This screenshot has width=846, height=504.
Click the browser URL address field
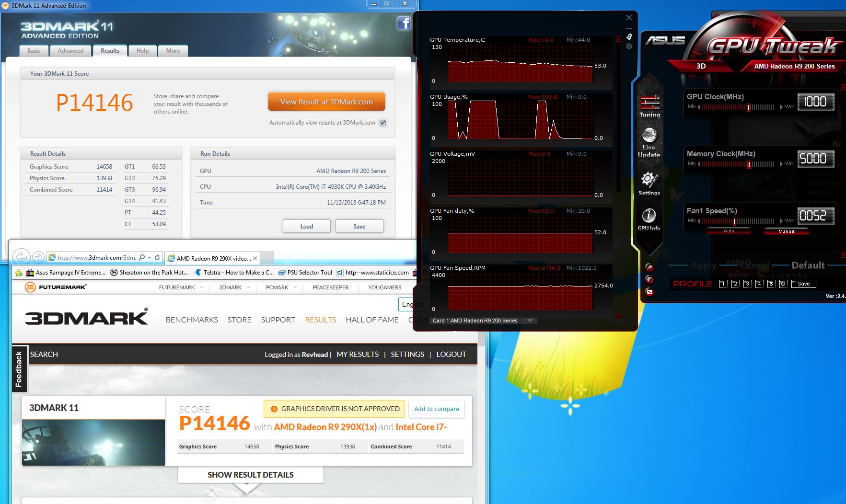click(96, 257)
